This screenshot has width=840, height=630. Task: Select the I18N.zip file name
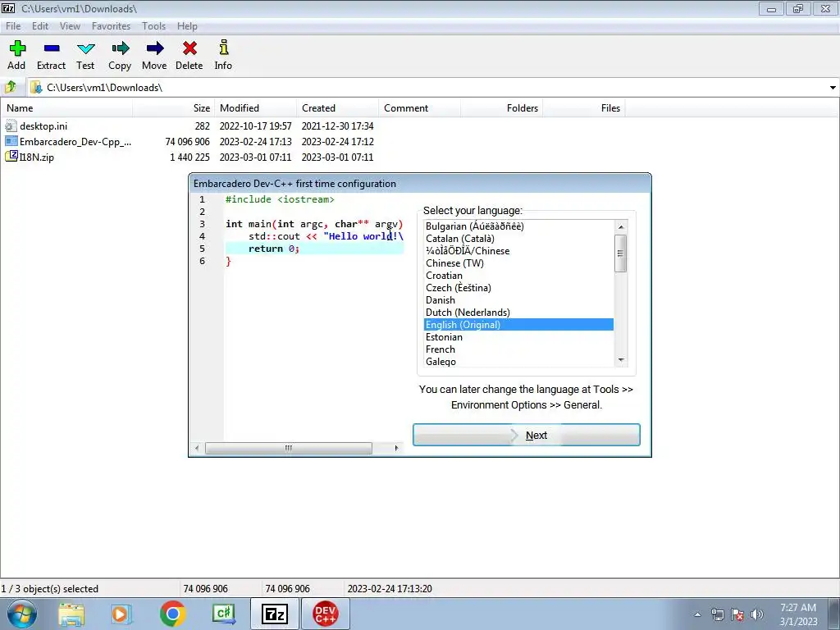pos(37,157)
